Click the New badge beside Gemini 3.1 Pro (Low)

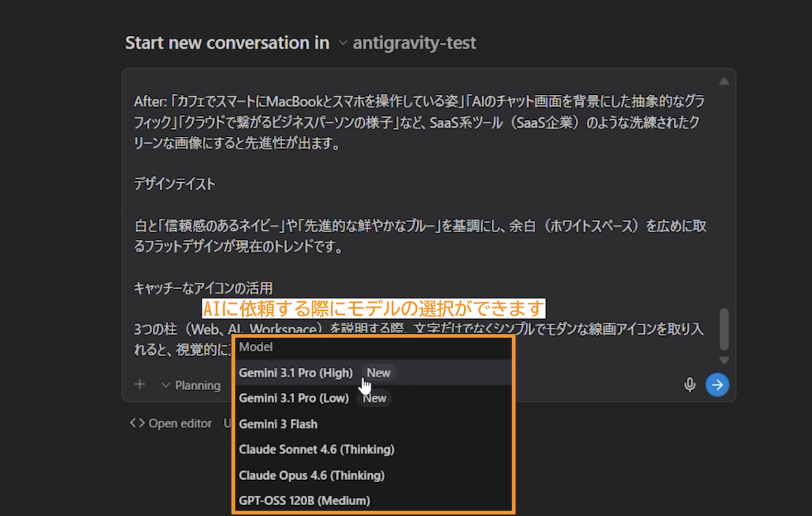(x=374, y=398)
